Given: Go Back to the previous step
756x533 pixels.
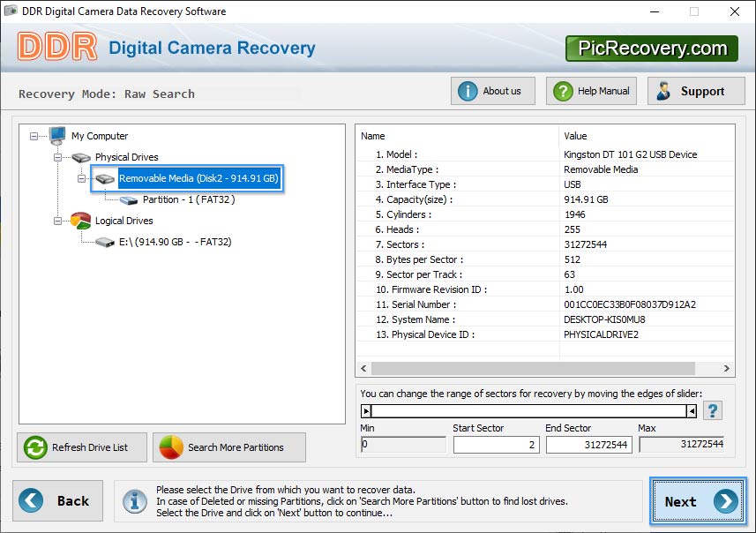Looking at the screenshot, I should pyautogui.click(x=57, y=500).
